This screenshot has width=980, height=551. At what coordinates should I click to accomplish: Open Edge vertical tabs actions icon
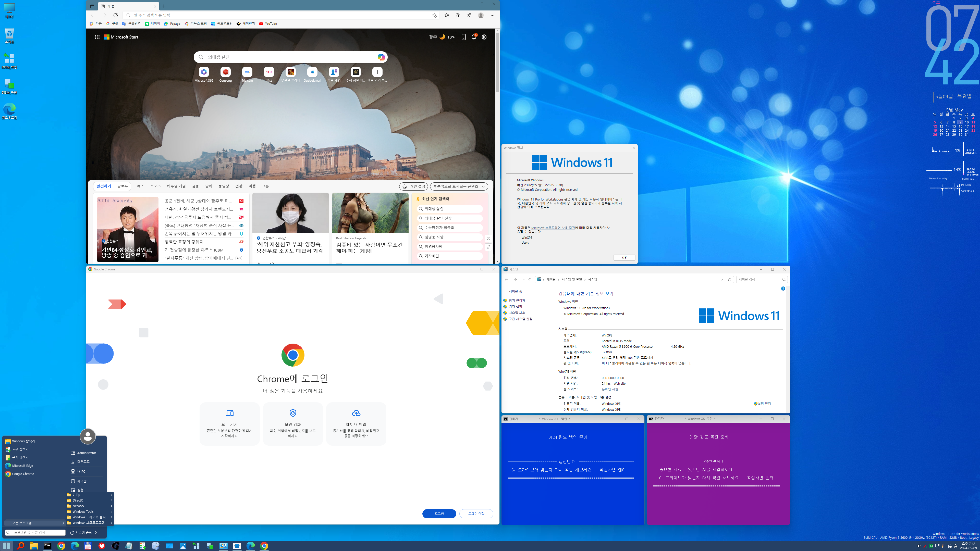click(92, 6)
